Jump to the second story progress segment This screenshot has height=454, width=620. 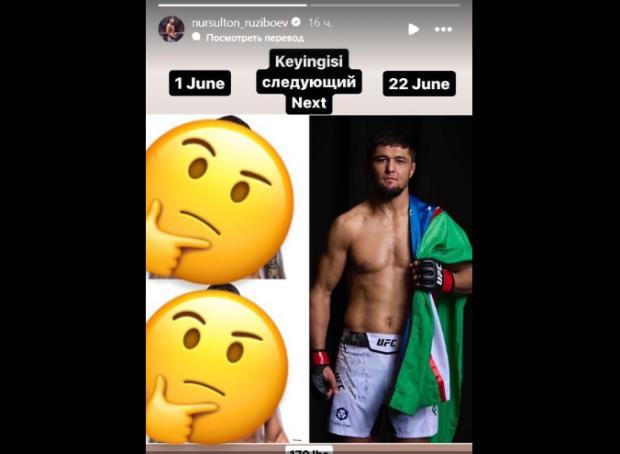[x=385, y=5]
